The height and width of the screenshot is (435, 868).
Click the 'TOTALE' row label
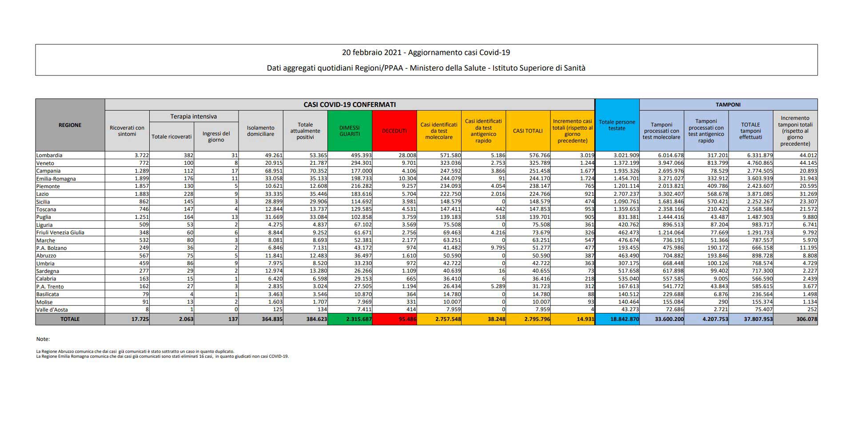(x=70, y=319)
